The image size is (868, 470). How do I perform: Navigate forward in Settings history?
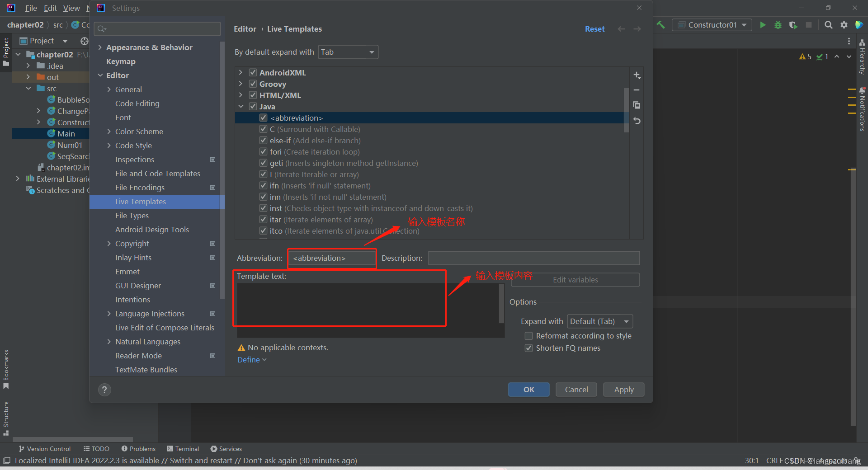637,29
